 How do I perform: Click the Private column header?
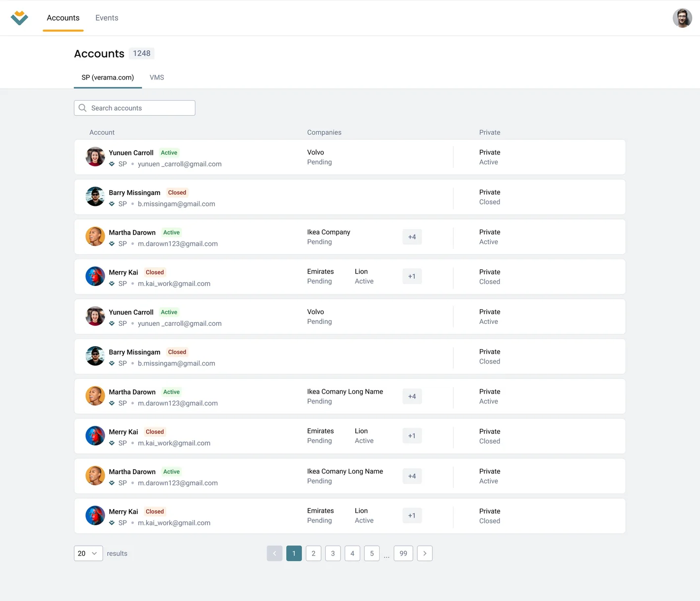(x=490, y=132)
